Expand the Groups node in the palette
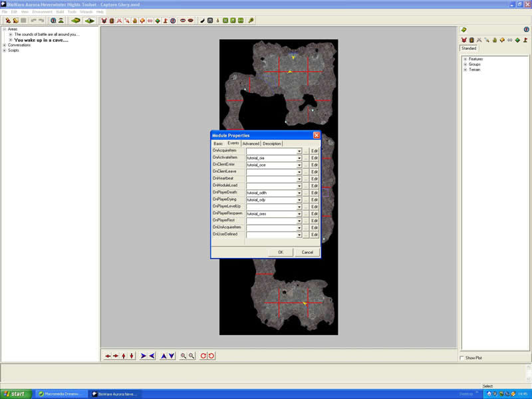The image size is (532, 399). click(x=465, y=64)
